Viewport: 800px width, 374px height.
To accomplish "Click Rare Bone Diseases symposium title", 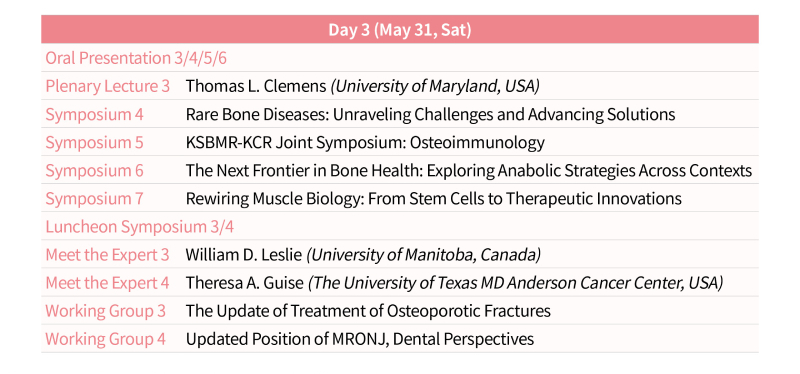I will click(x=430, y=114).
